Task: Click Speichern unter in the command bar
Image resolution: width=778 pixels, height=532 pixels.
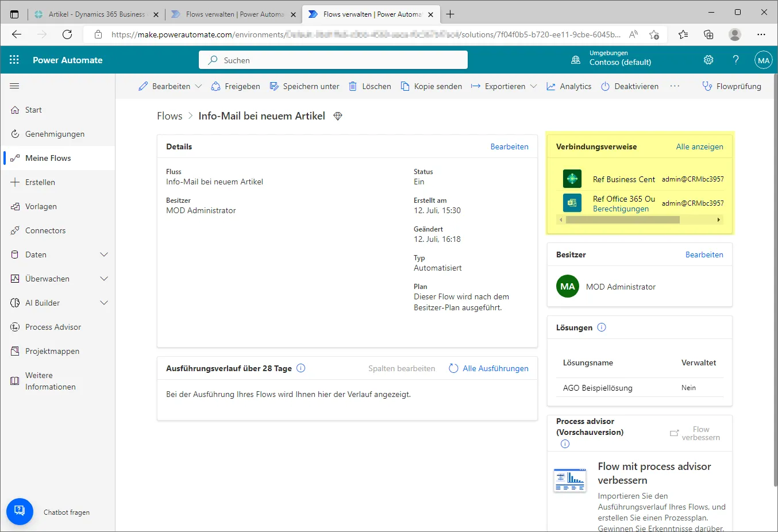Action: [x=305, y=86]
